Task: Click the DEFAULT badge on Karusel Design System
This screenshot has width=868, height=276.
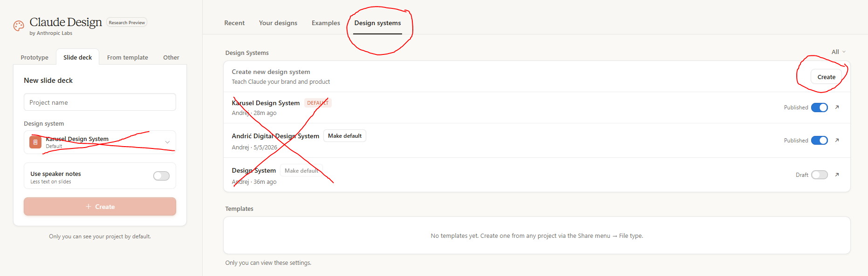Action: tap(318, 103)
